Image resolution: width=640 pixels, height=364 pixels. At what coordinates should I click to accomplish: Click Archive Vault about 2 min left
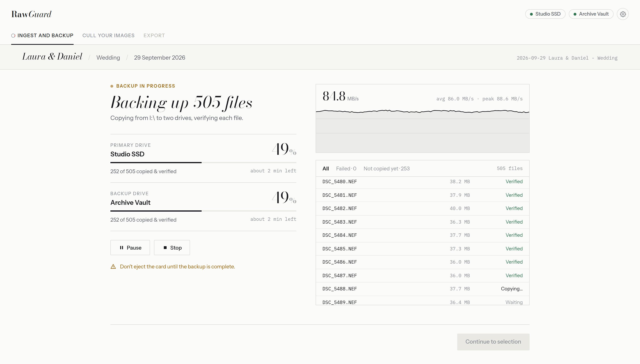[x=273, y=219]
